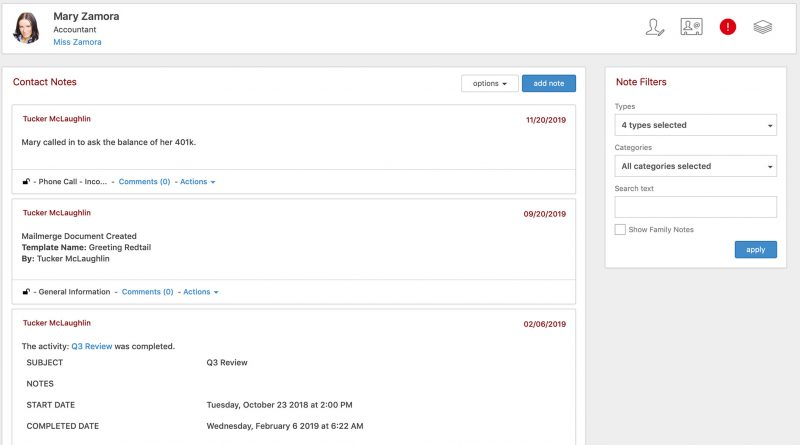Open the contact card icon
800x445 pixels.
coord(691,27)
